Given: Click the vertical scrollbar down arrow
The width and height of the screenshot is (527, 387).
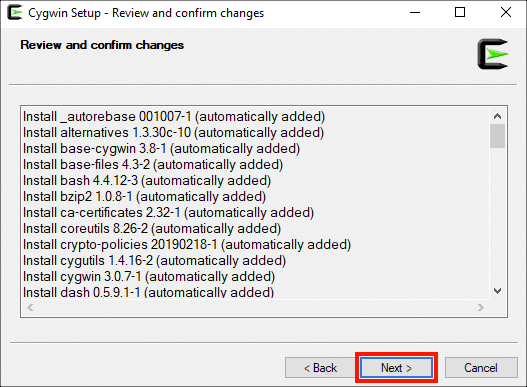Looking at the screenshot, I should 497,291.
